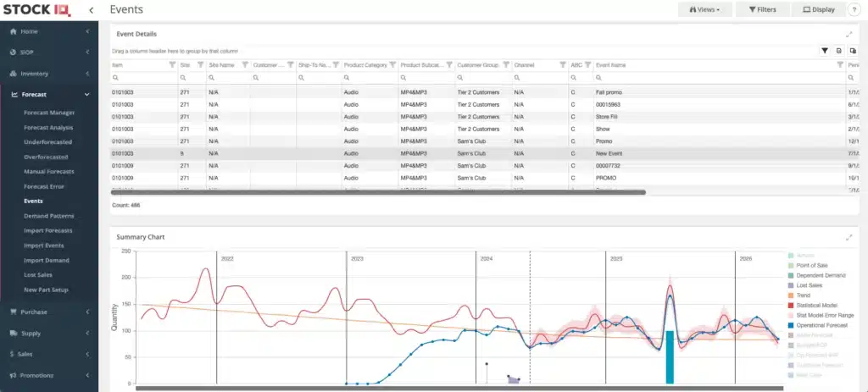
Task: Open Lost Sales sidebar link
Action: click(x=37, y=275)
